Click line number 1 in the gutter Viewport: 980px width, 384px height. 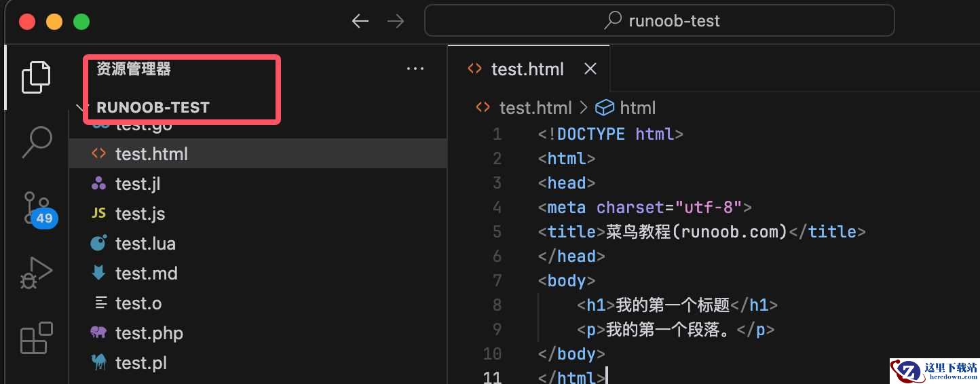(497, 134)
